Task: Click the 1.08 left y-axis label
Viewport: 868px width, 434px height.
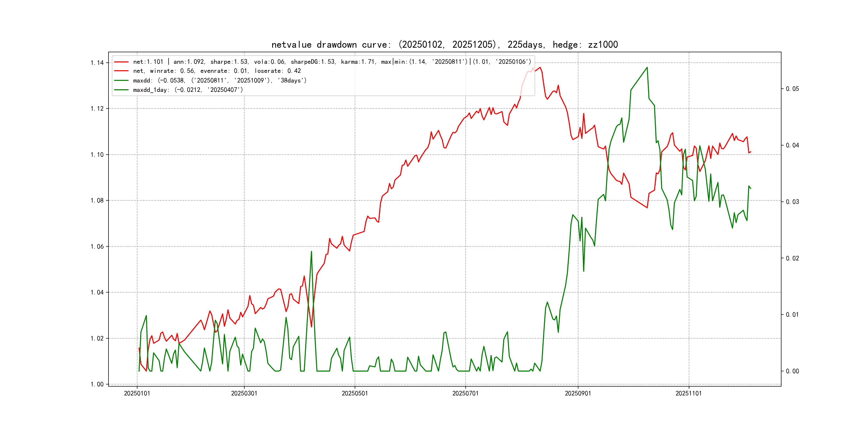Action: point(97,201)
